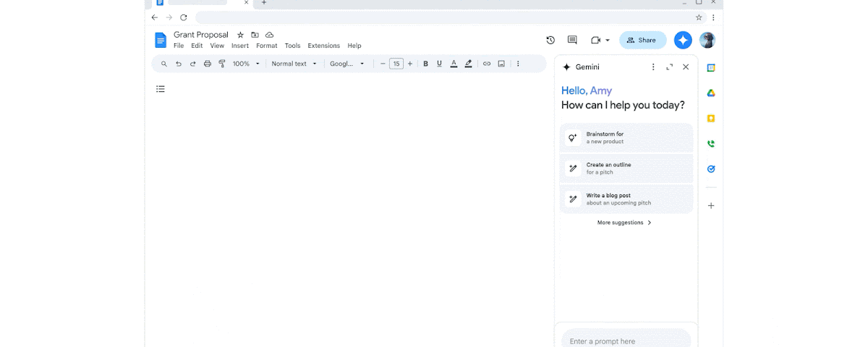Star the Grant Proposal document
This screenshot has width=868, height=347.
[x=240, y=35]
